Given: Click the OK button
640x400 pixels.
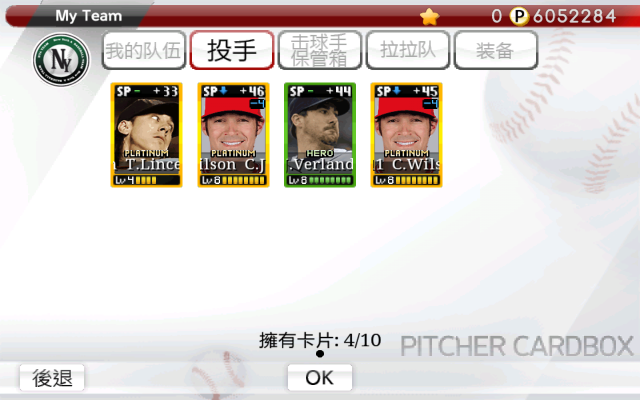Looking at the screenshot, I should (320, 378).
